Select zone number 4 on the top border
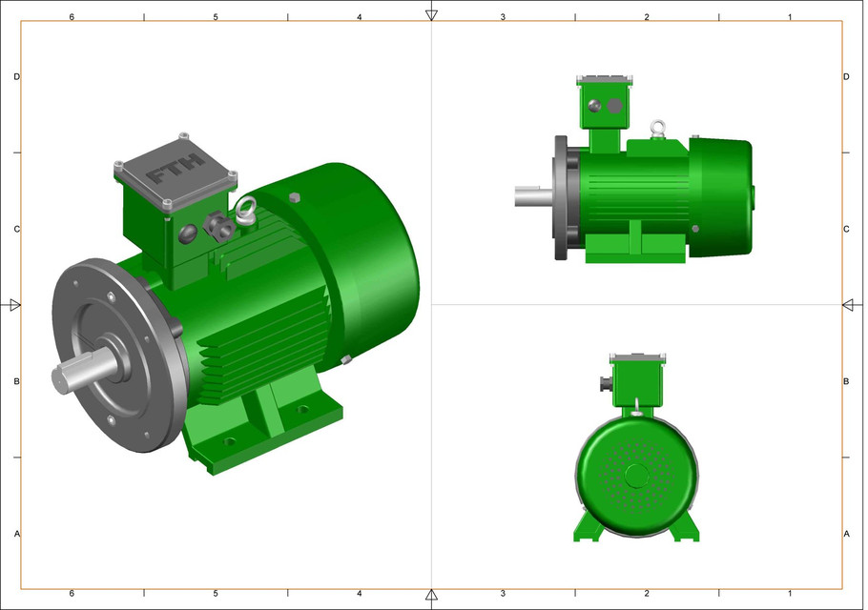This screenshot has width=868, height=610. (x=360, y=15)
